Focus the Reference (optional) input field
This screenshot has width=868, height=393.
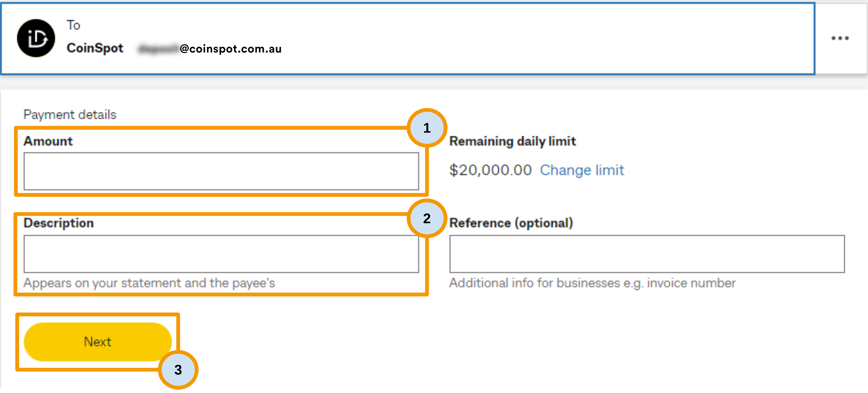(647, 254)
